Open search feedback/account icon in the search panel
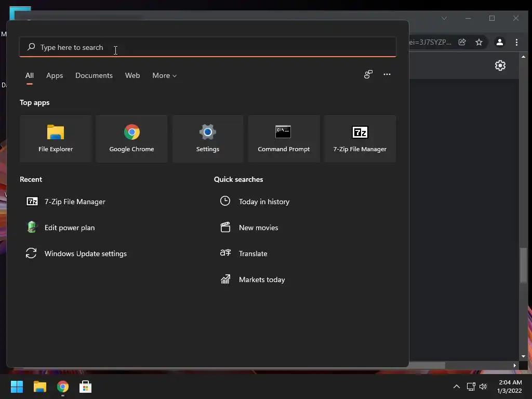Image resolution: width=532 pixels, height=399 pixels. [368, 74]
